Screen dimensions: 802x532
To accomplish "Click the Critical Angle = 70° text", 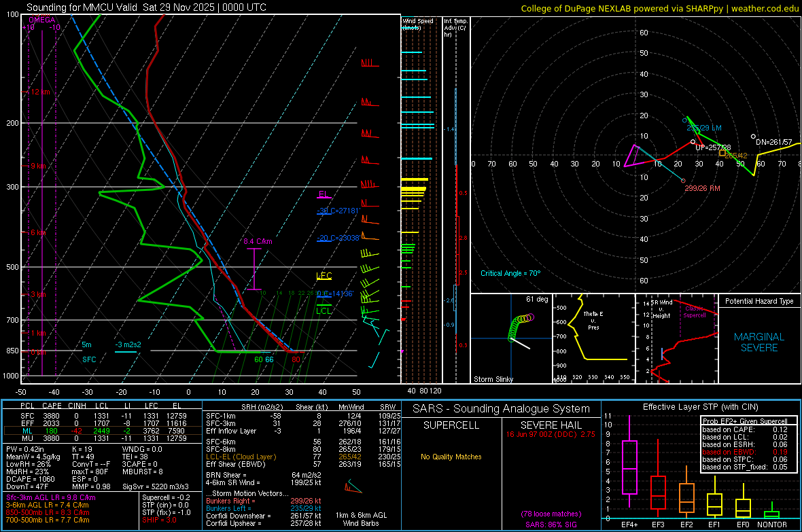I will pos(510,274).
